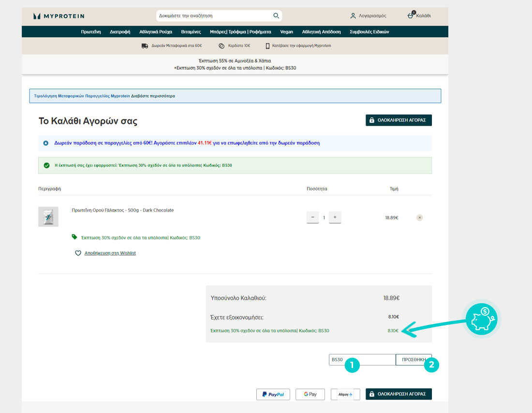Open the Διαβάστε περισσότερα link
Viewport: 532px width, 413px height.
pyautogui.click(x=153, y=96)
